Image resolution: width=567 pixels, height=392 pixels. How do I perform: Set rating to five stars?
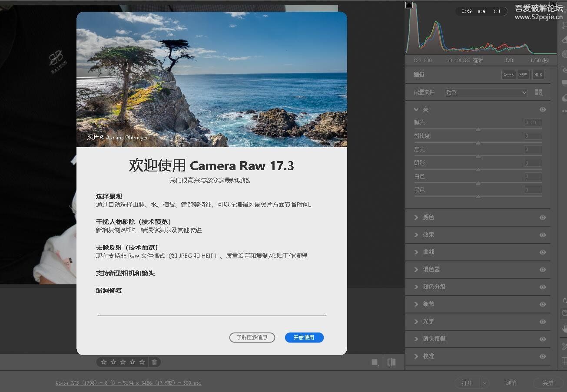coord(142,362)
